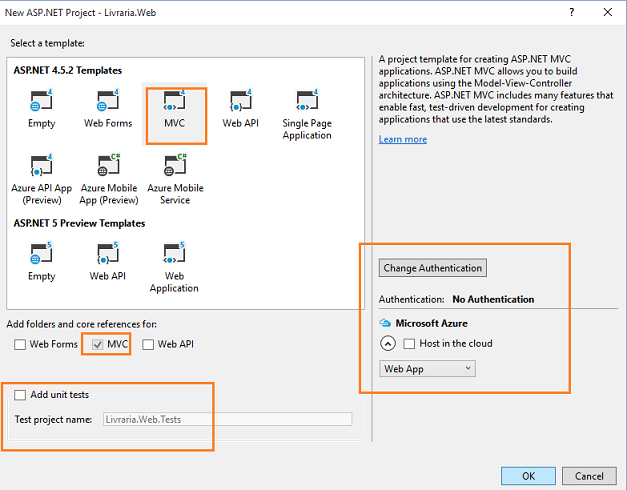
Task: Click the Test project name label
Action: pyautogui.click(x=53, y=419)
